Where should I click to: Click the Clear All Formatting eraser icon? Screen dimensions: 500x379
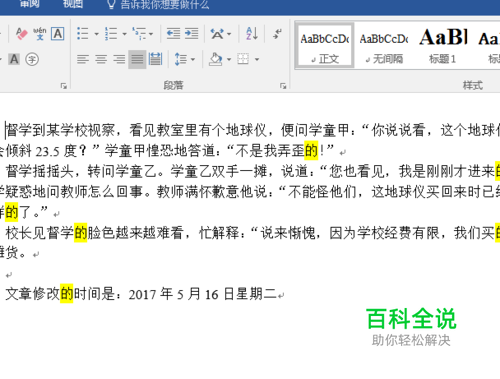point(22,34)
